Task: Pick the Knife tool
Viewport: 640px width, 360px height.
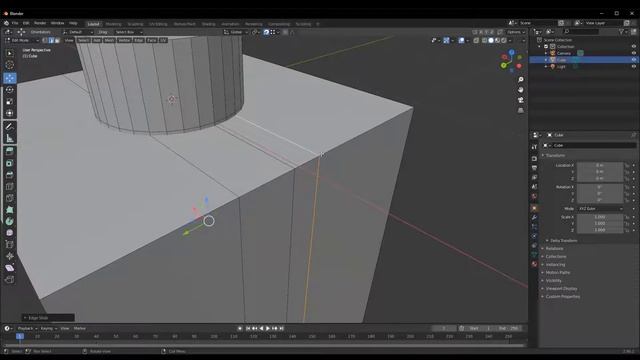Action: [x=9, y=198]
